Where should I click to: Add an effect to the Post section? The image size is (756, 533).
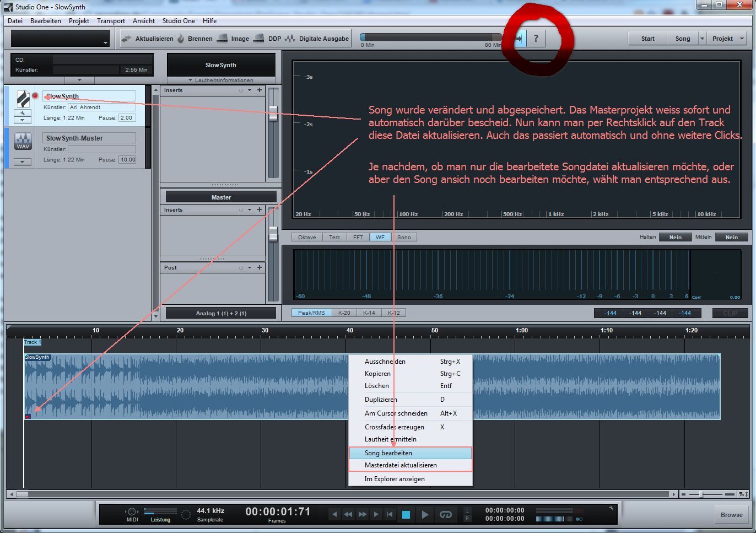tap(260, 267)
